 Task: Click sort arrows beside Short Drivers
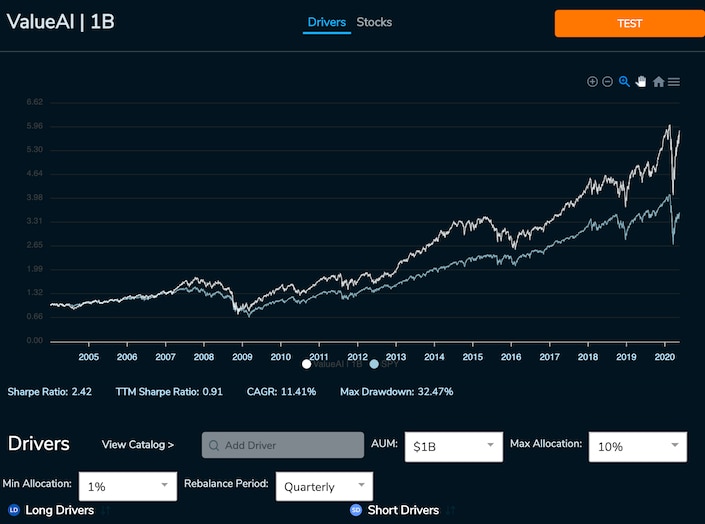(x=451, y=510)
